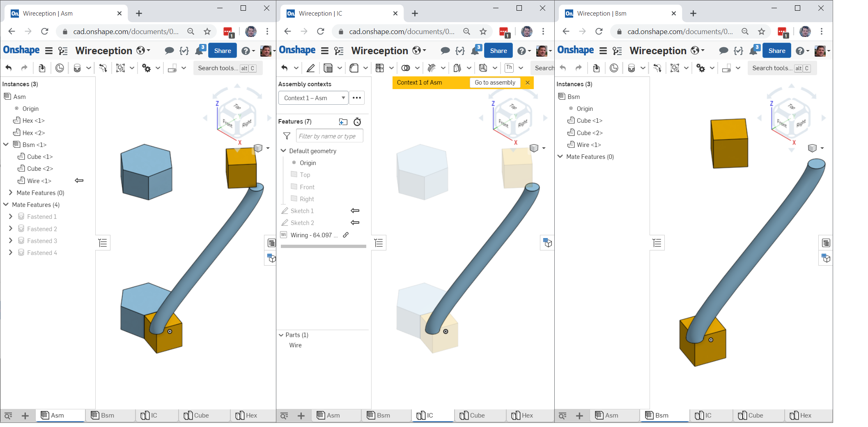
Task: Click the add feature folder icon beside Features (7)
Action: click(x=343, y=122)
